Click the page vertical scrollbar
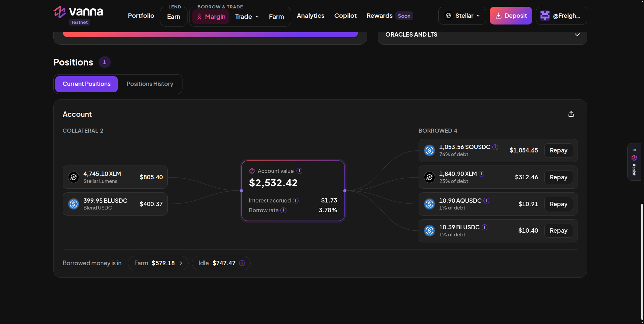644x324 pixels. [642, 262]
